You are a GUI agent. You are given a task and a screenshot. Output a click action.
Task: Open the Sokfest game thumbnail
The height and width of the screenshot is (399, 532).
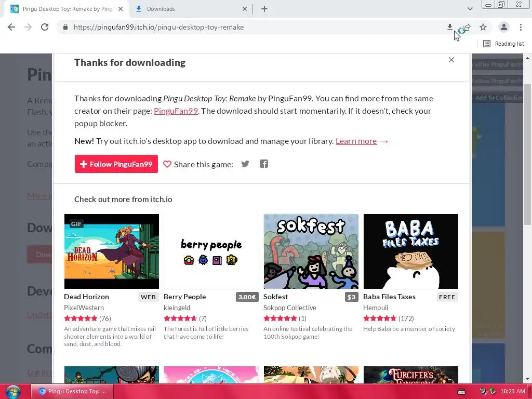pyautogui.click(x=311, y=251)
